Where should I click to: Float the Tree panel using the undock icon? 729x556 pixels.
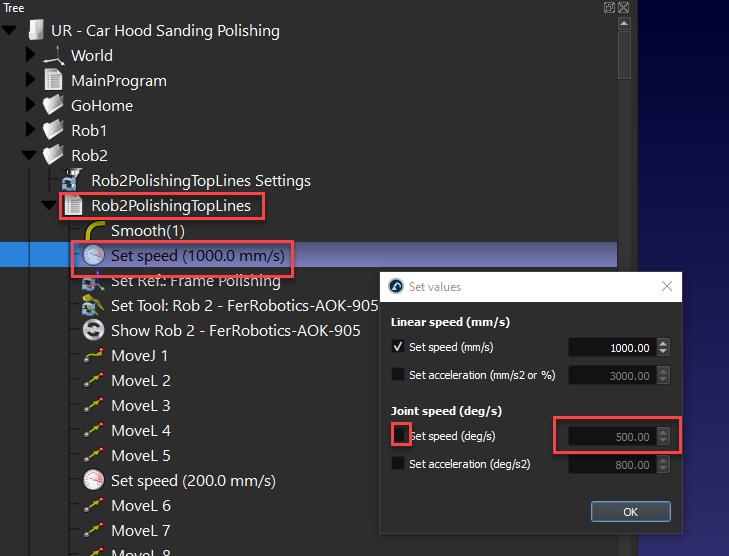609,7
